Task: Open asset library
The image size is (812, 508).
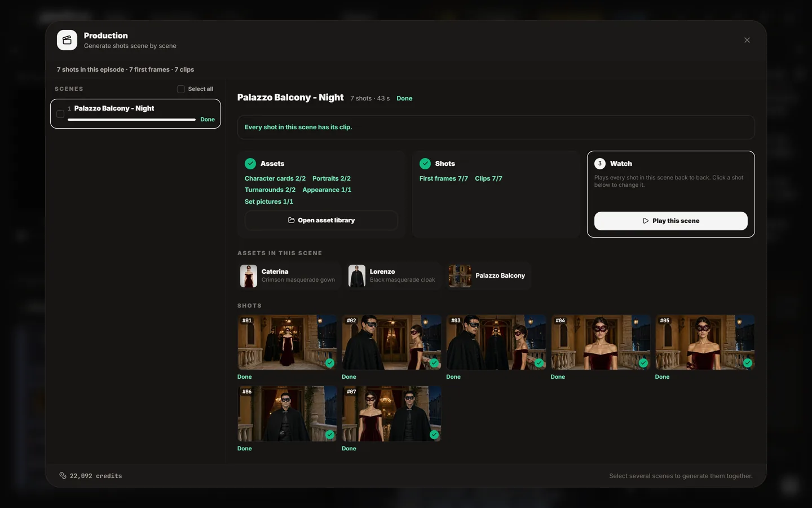Action: 321,220
